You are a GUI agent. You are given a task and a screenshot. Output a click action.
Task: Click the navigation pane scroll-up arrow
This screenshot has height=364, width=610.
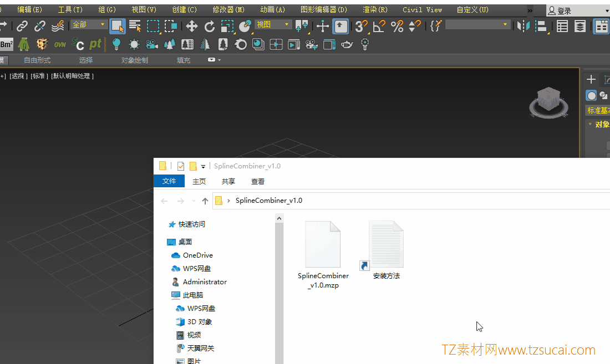coord(279,219)
